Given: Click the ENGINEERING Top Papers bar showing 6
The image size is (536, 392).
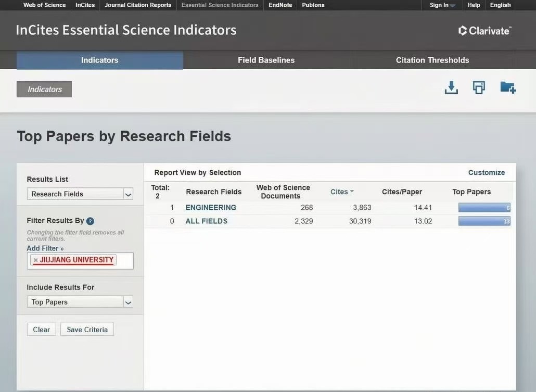Looking at the screenshot, I should coord(484,208).
